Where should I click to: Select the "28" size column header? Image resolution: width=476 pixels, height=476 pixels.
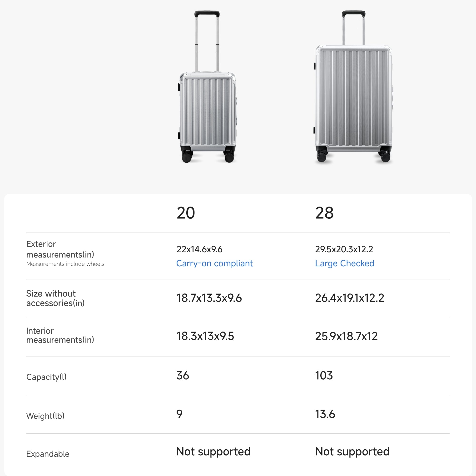point(324,213)
